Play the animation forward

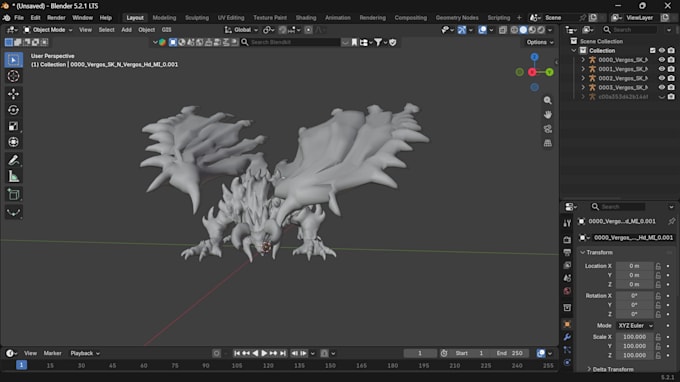tap(264, 353)
